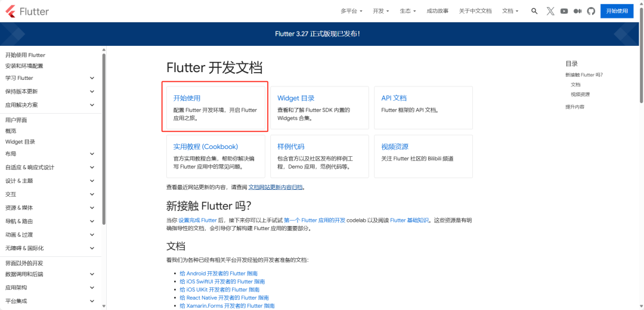Follow 设置完成 Flutter link
Screen dimensions: 644x310
coord(197,221)
